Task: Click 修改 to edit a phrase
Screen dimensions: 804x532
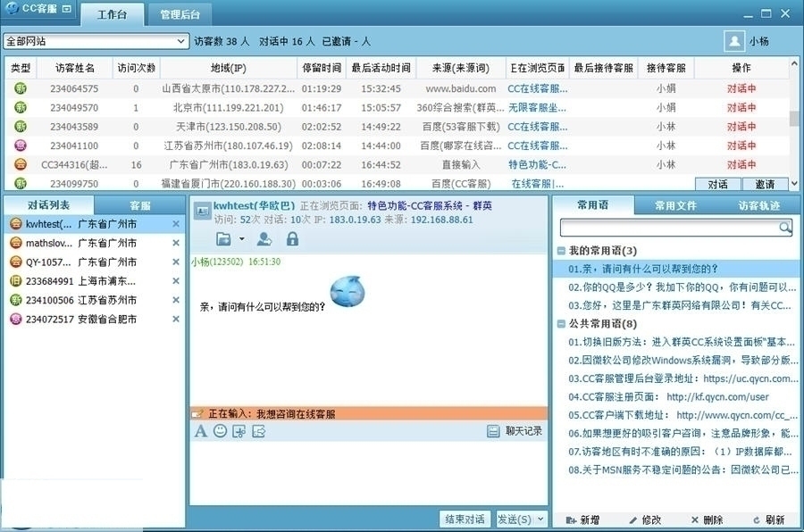Action: point(645,520)
